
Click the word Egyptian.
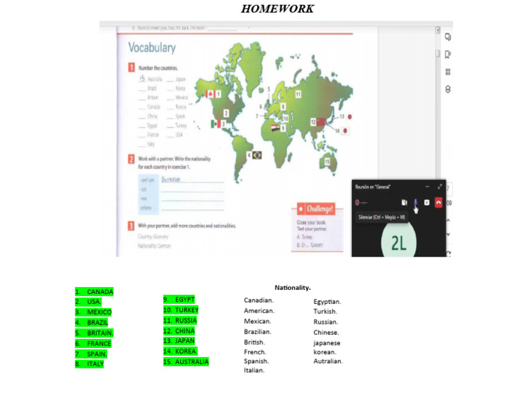(x=327, y=302)
